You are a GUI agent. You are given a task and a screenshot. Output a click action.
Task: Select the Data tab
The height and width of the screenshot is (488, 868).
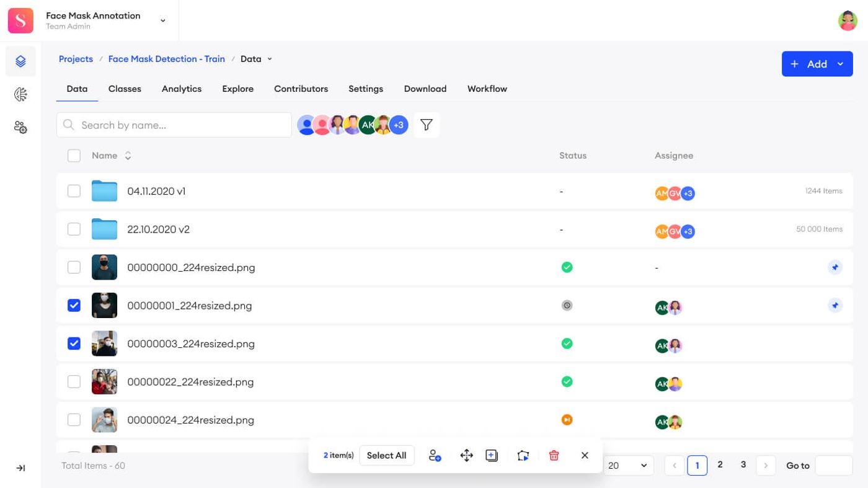pos(77,89)
